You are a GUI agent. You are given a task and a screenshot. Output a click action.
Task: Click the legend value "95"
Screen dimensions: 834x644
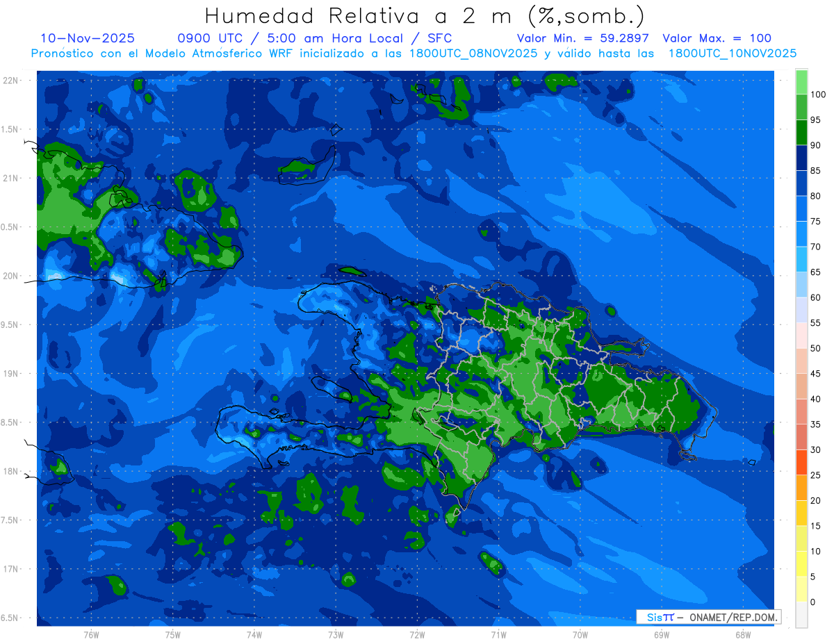[815, 120]
